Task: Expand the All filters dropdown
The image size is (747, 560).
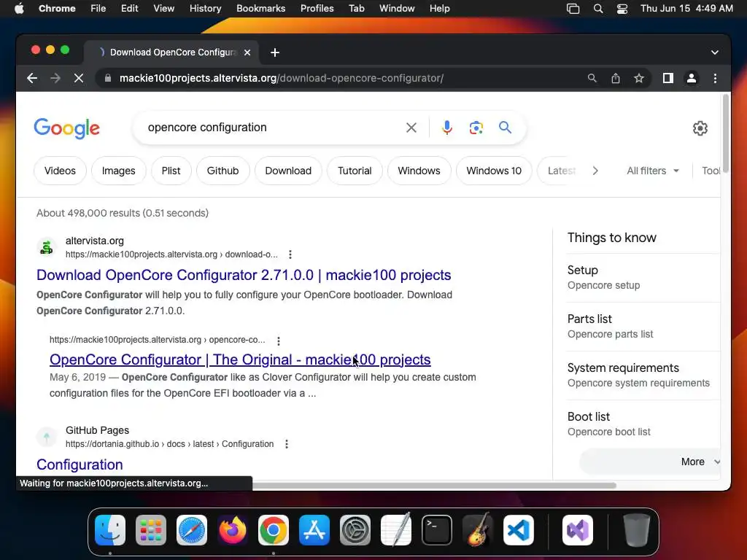Action: [x=653, y=171]
